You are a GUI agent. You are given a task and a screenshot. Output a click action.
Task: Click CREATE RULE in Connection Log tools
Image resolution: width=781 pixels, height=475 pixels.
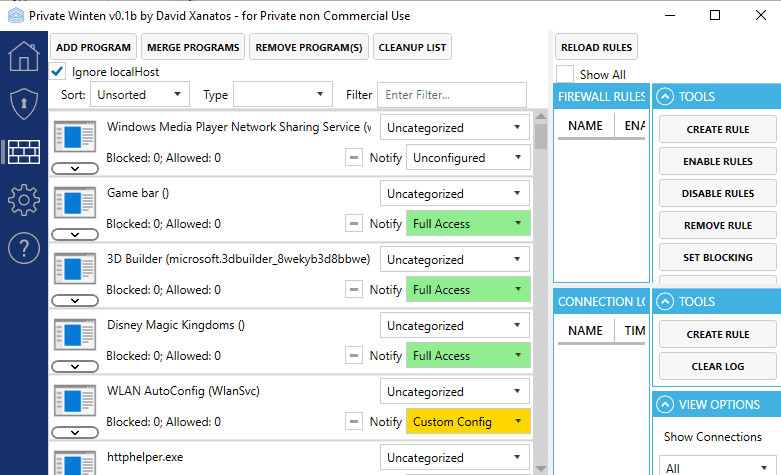(718, 334)
